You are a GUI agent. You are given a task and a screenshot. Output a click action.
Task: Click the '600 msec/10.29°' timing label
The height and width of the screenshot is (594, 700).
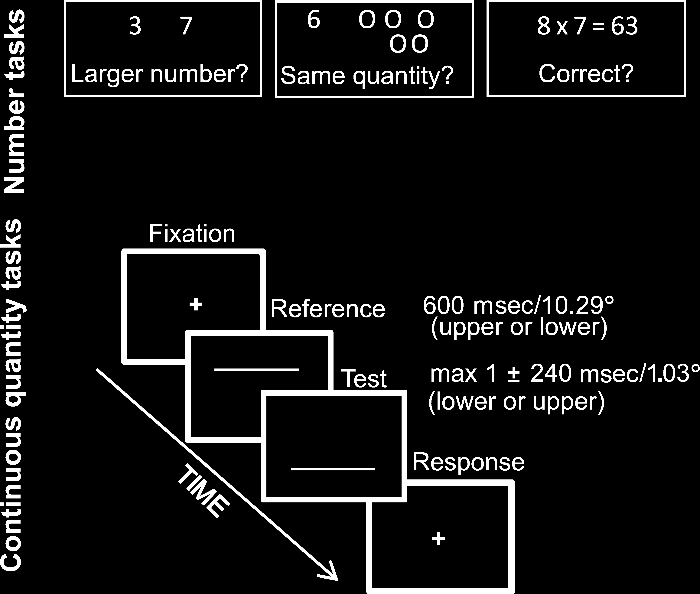[x=530, y=300]
